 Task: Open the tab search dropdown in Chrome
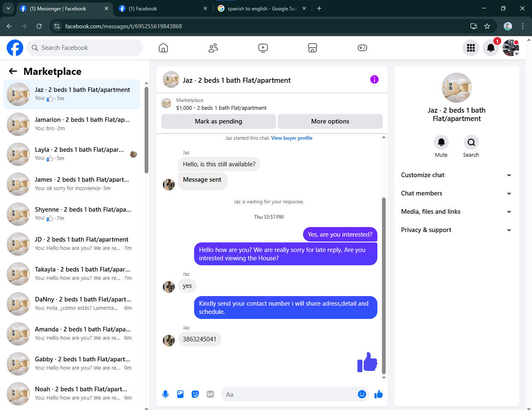pos(8,8)
